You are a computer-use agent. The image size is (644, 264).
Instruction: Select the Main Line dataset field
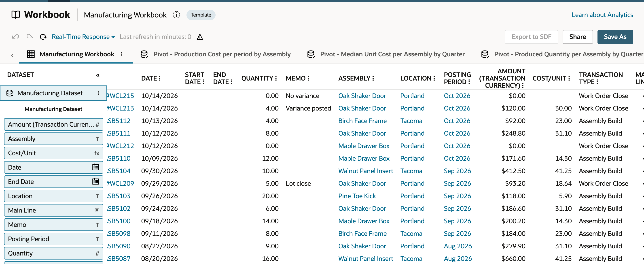pyautogui.click(x=53, y=211)
